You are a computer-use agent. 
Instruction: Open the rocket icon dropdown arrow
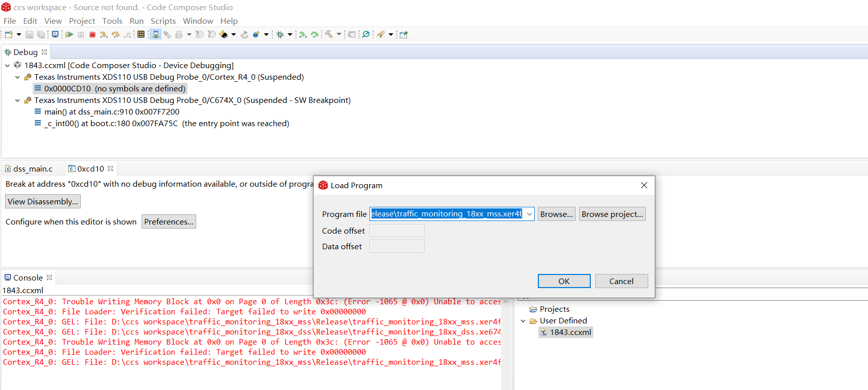click(x=391, y=34)
